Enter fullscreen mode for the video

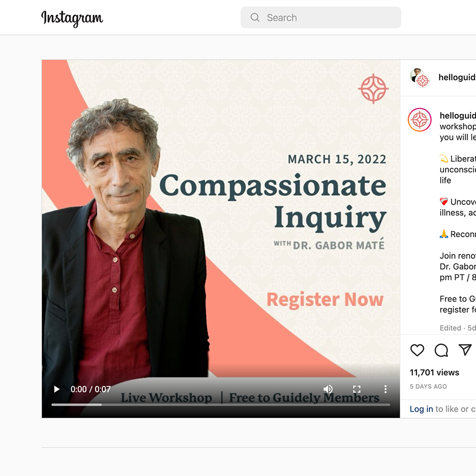tap(357, 389)
